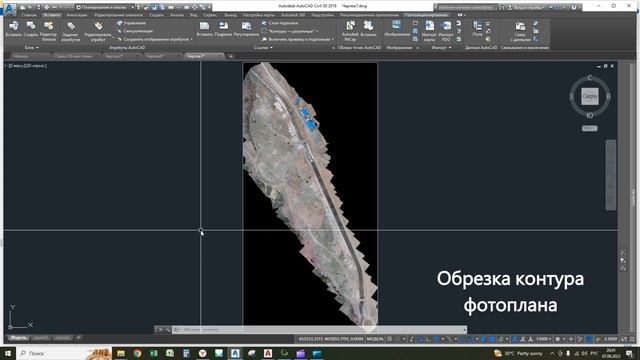Click the Вставить reference attach icon
Screen dimensions: 640x360
[x=204, y=26]
